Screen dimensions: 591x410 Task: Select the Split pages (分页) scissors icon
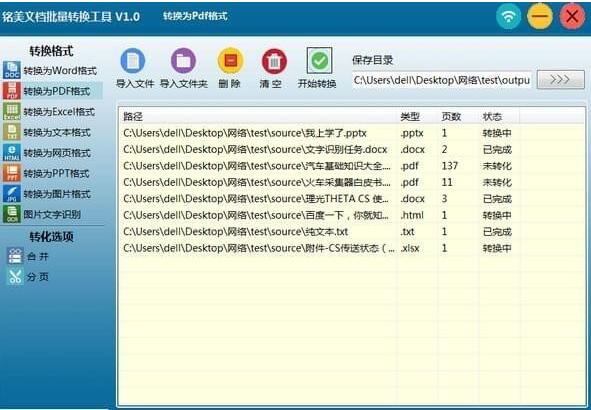coord(15,277)
